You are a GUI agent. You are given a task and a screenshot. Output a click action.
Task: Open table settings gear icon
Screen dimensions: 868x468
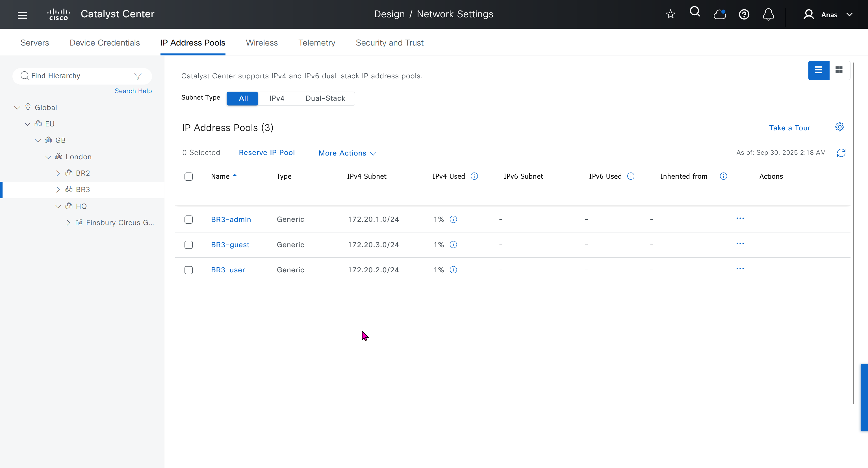pos(839,127)
